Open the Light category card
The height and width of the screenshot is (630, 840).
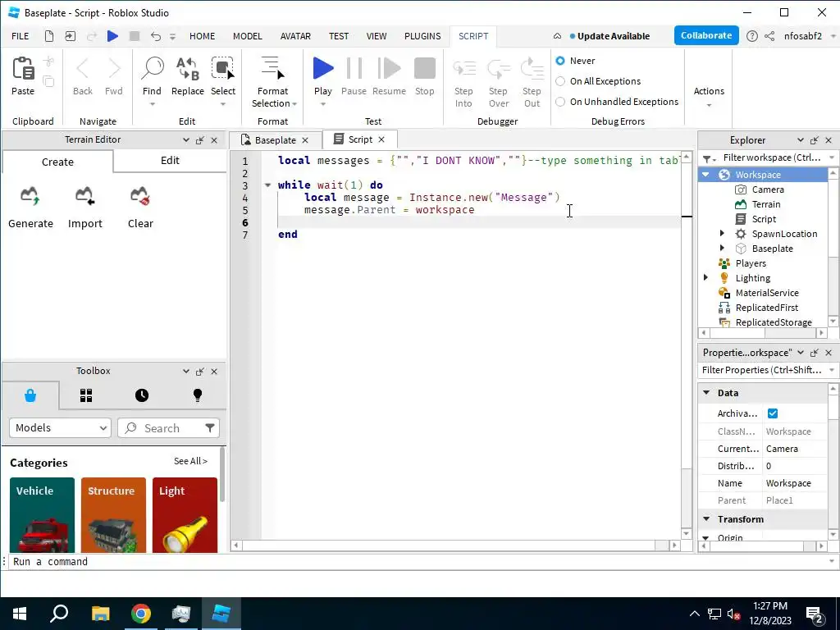coord(185,515)
